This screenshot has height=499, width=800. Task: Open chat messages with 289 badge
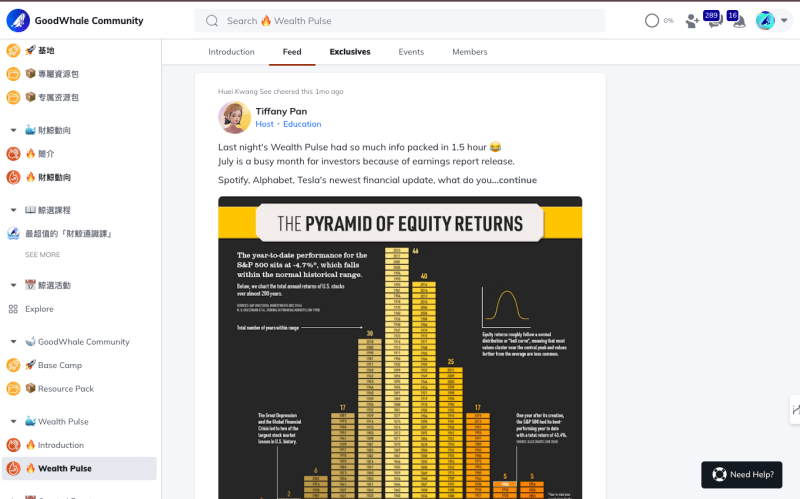point(714,21)
